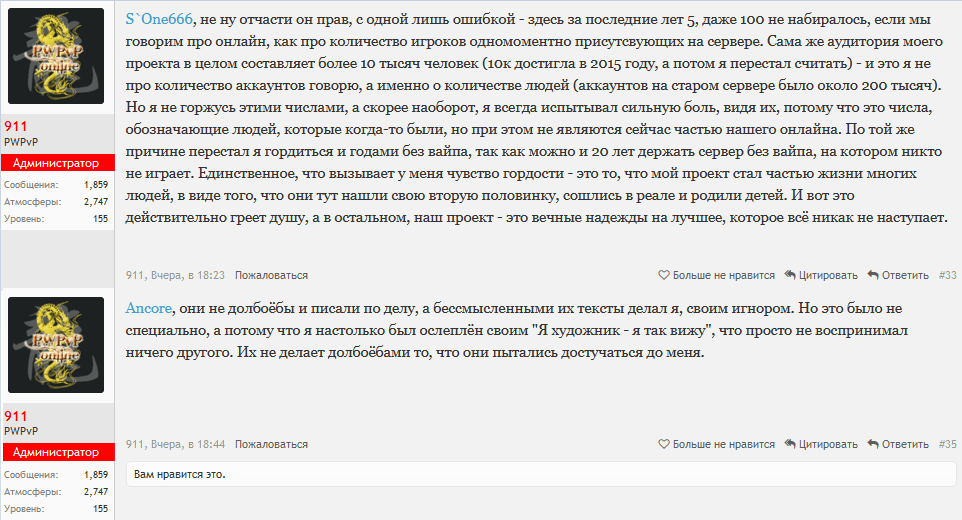Open the mentioned user Ancore profile
The width and height of the screenshot is (962, 520).
coord(151,308)
